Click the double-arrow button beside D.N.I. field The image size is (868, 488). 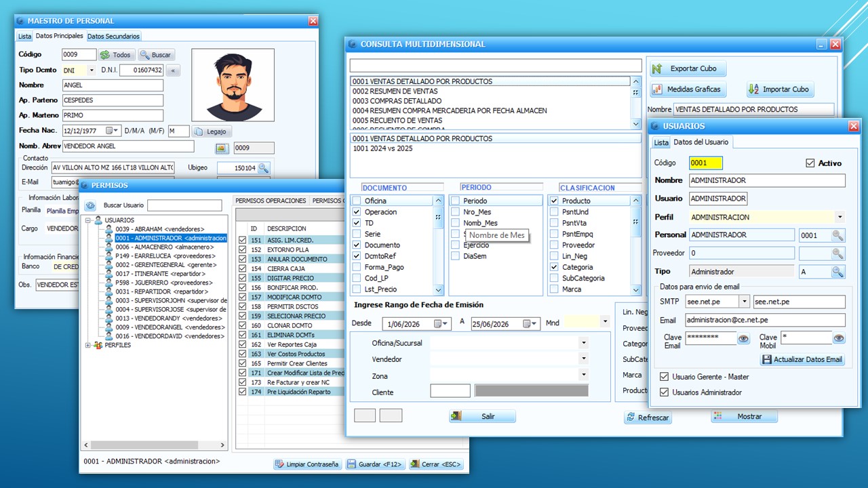[174, 70]
